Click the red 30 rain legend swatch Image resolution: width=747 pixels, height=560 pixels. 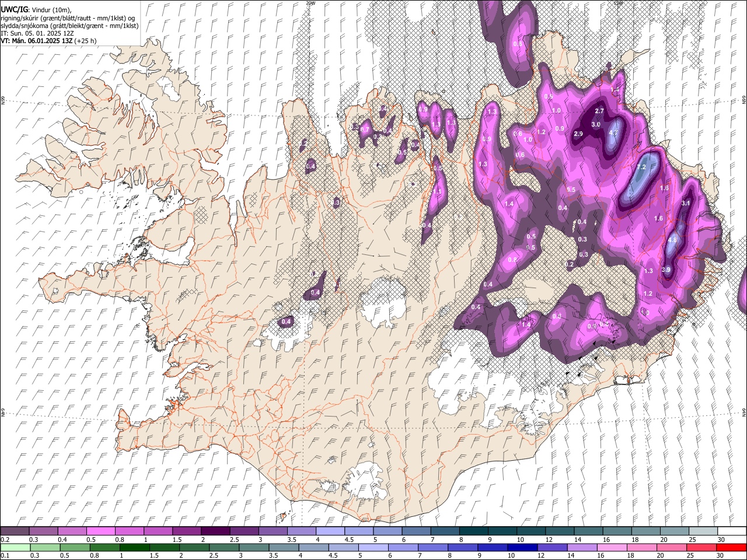tap(731, 547)
